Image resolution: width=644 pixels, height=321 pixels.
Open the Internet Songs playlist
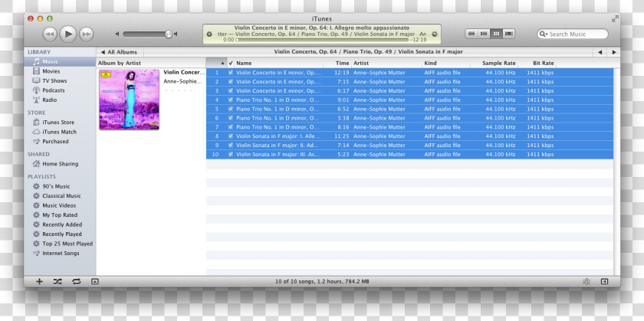(61, 254)
